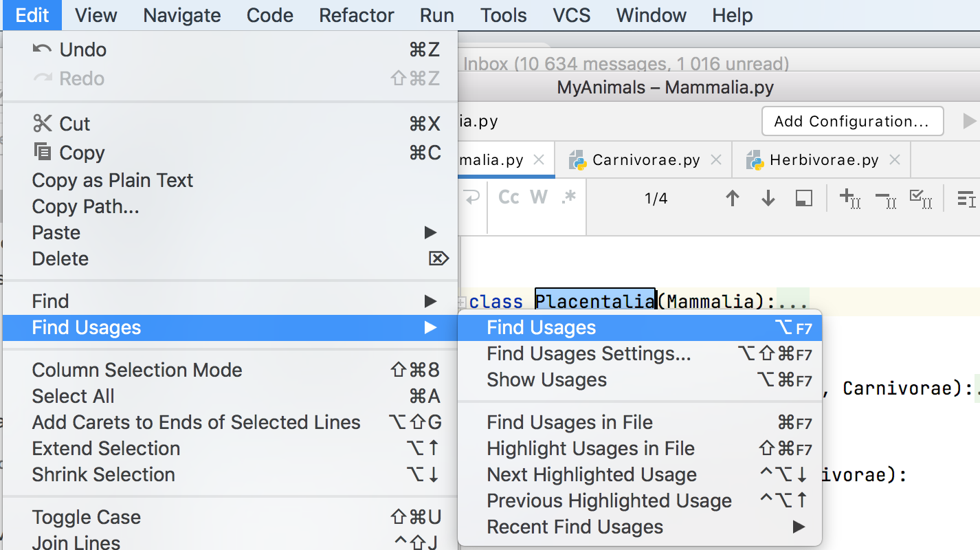Select Find Usages Settings in submenu
Viewport: 980px width, 550px height.
tap(588, 353)
